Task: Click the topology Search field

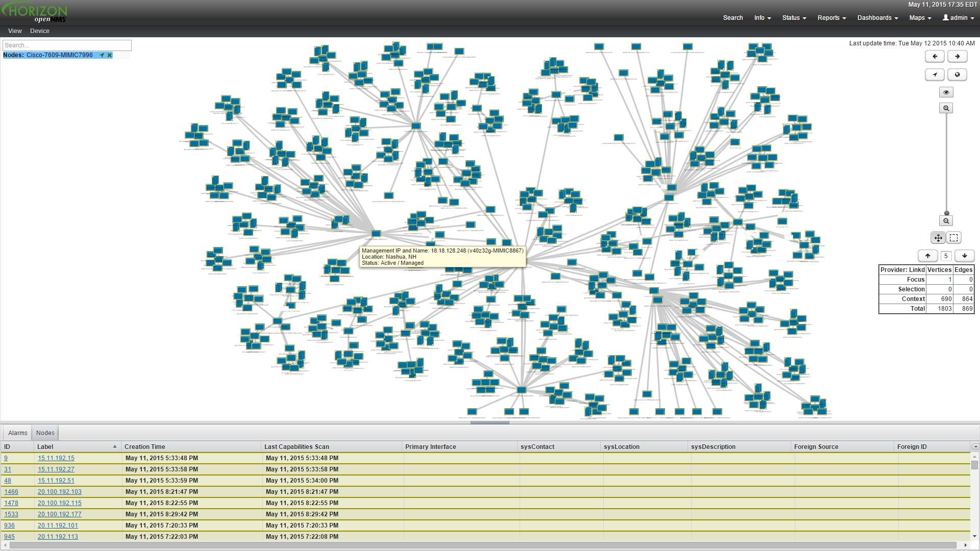Action: pos(67,45)
